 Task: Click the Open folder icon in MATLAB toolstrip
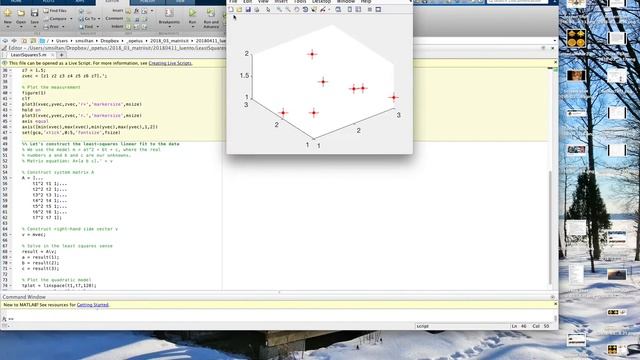[21, 13]
